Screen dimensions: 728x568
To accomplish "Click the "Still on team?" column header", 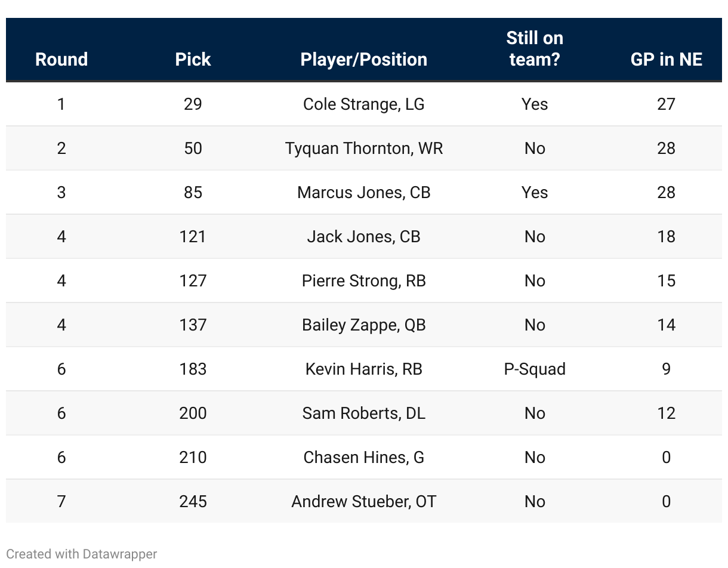I will [534, 49].
